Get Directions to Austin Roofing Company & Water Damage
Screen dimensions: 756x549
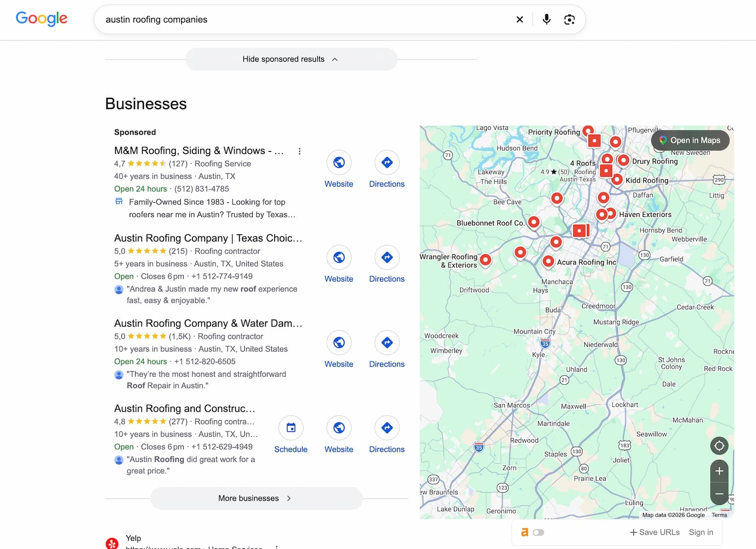point(387,350)
